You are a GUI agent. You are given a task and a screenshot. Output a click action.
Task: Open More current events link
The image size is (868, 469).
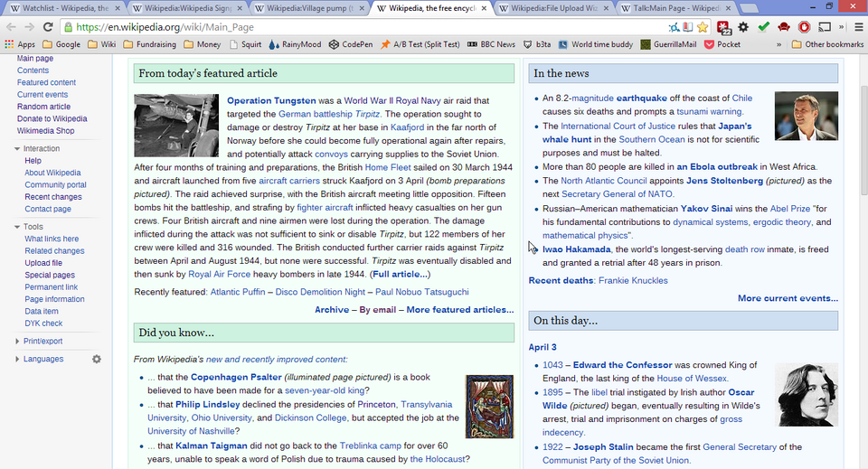tap(788, 298)
